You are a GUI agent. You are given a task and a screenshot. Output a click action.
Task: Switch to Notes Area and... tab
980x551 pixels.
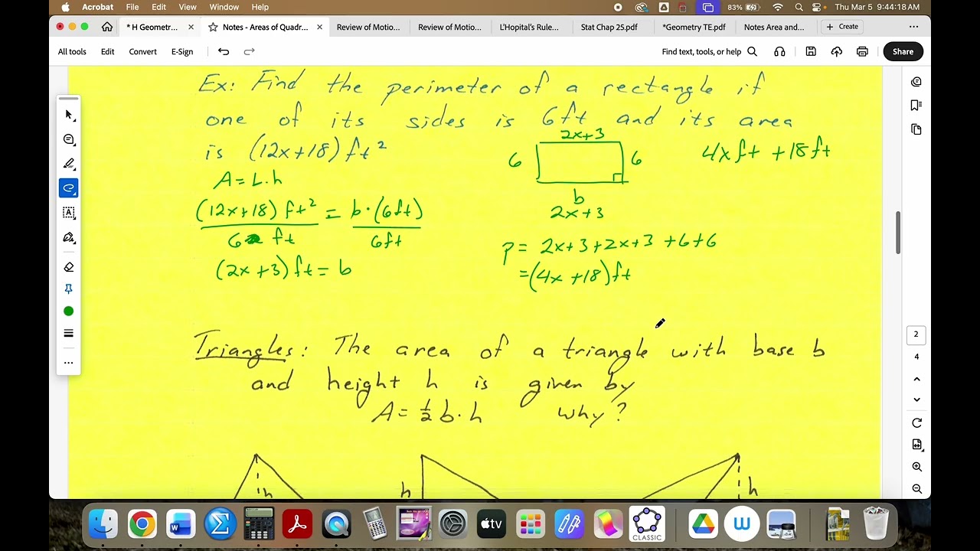(774, 27)
